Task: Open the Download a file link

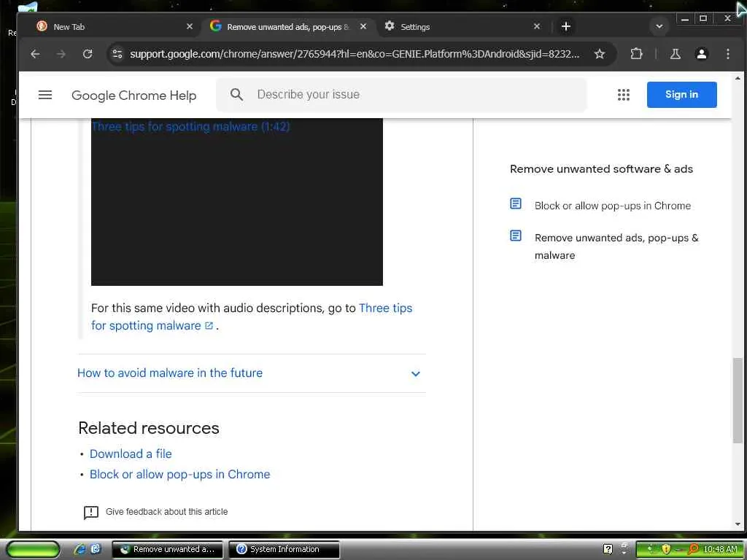Action: (131, 454)
